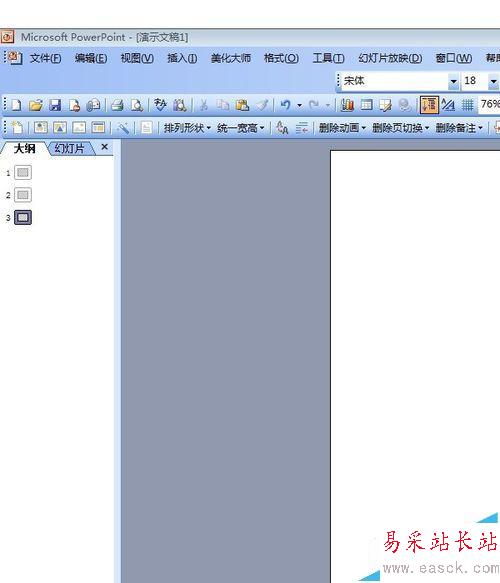Click the mountain picture layout icon
This screenshot has height=583, width=500.
[59, 128]
